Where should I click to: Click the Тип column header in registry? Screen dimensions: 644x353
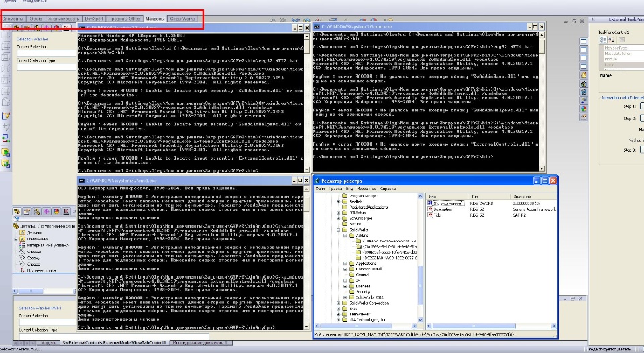(x=490, y=197)
